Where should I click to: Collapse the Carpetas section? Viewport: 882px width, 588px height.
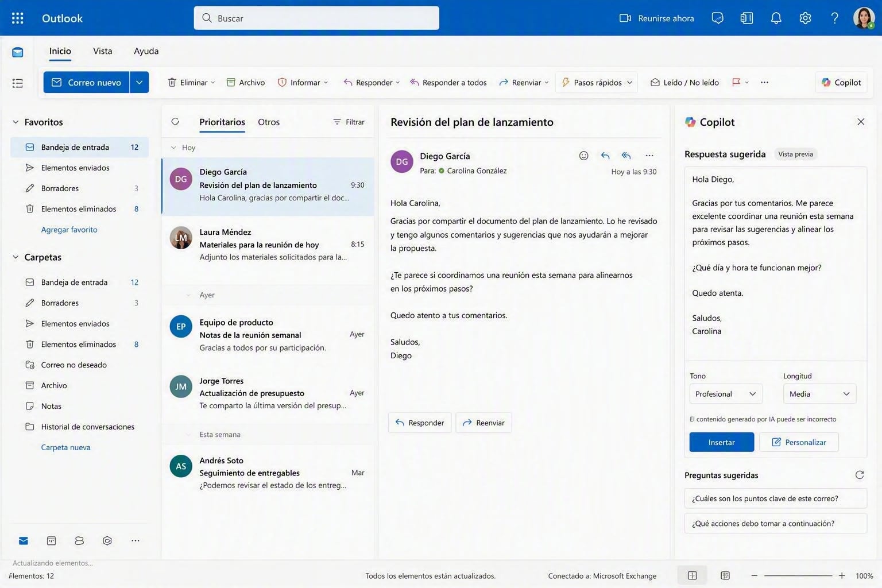(x=16, y=257)
